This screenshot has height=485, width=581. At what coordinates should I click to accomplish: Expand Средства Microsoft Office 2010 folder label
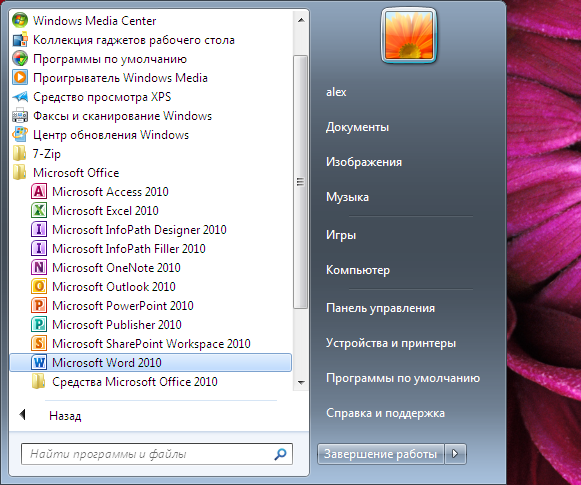pos(135,382)
